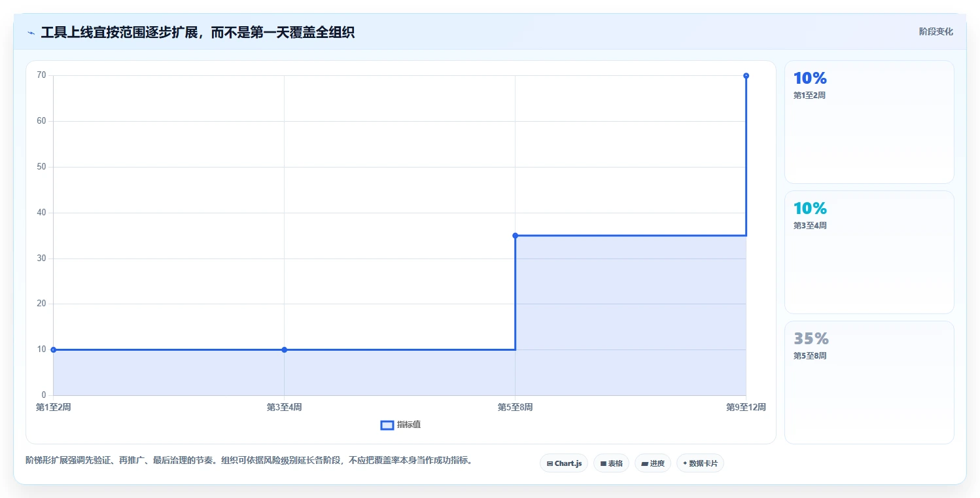Viewport: 980px width, 498px height.
Task: Click the blue 10% value on 第1至2周 card
Action: coord(810,79)
